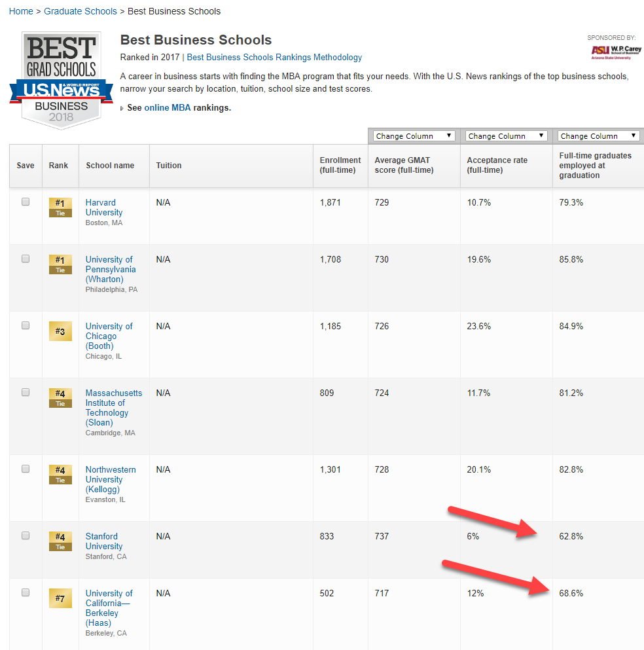This screenshot has width=644, height=650.
Task: Select the Save checkbox for University of Chicago
Action: click(26, 325)
